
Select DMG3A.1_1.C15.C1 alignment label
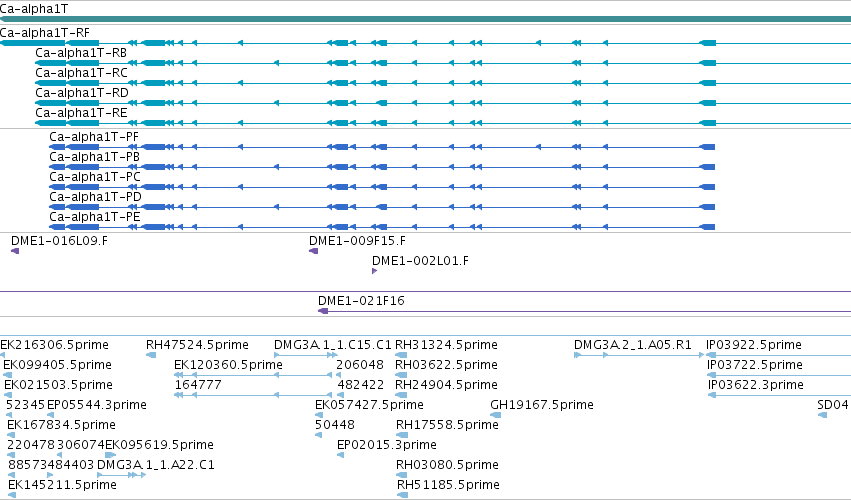pos(333,345)
